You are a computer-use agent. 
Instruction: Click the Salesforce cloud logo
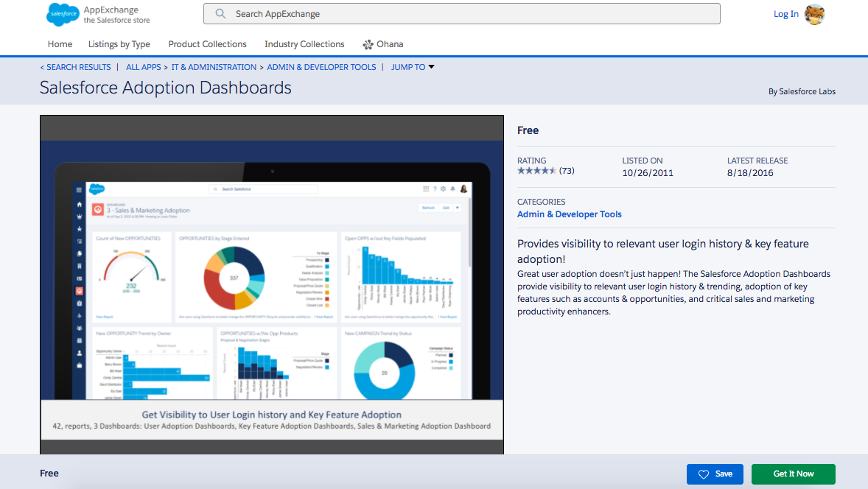click(x=63, y=15)
